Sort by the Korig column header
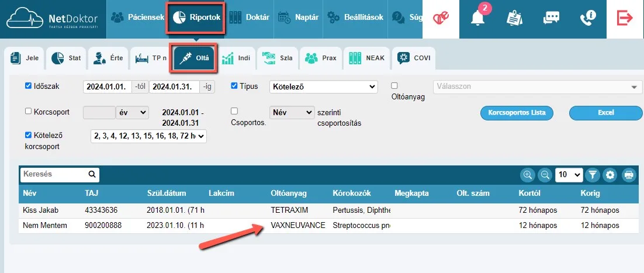Screen dimensions: 644x273 coord(590,193)
